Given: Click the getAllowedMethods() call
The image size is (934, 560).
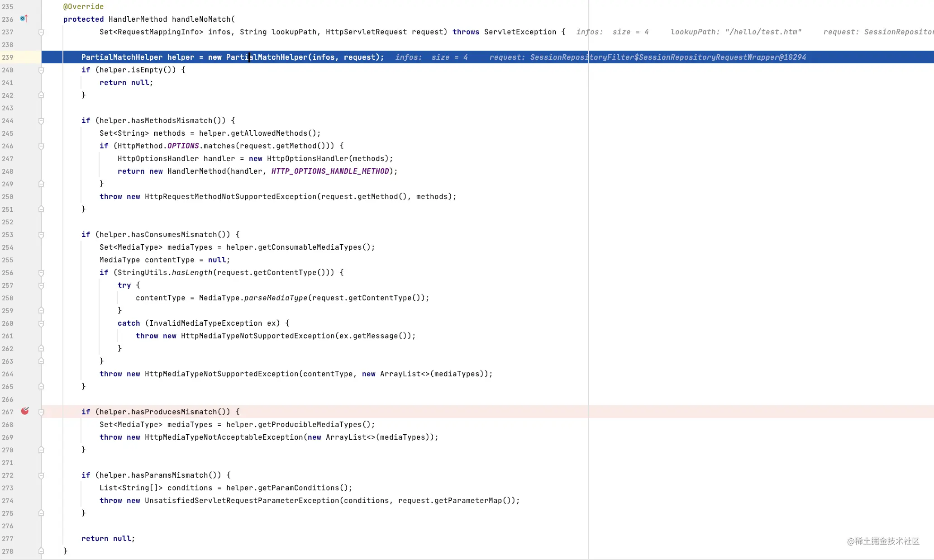Looking at the screenshot, I should pyautogui.click(x=273, y=133).
